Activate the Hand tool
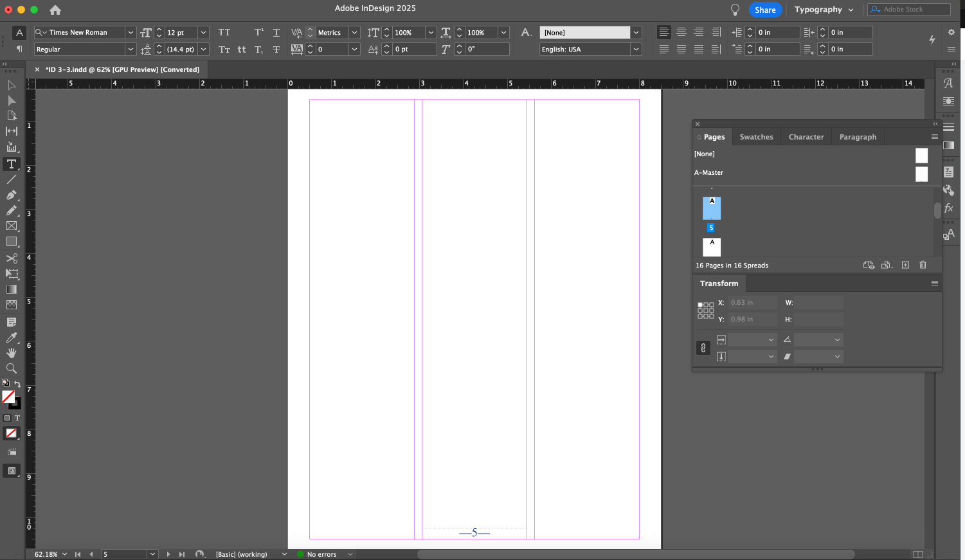The image size is (965, 560). tap(12, 353)
